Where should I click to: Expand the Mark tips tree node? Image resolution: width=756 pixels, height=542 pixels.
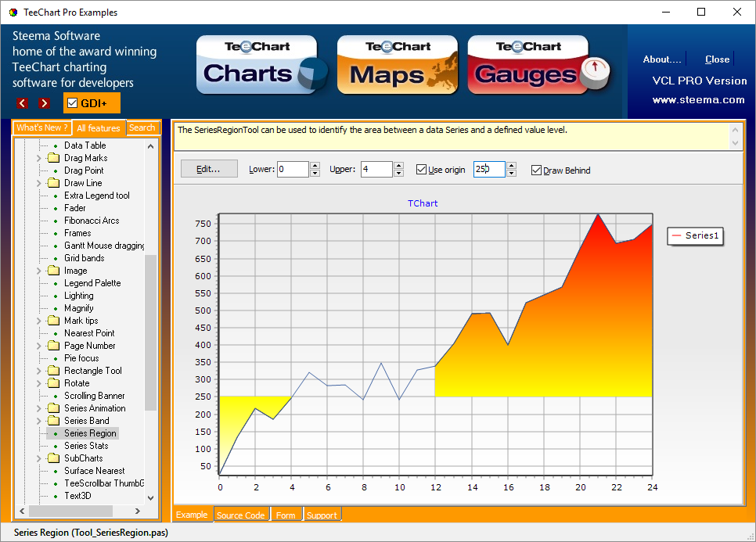point(38,321)
